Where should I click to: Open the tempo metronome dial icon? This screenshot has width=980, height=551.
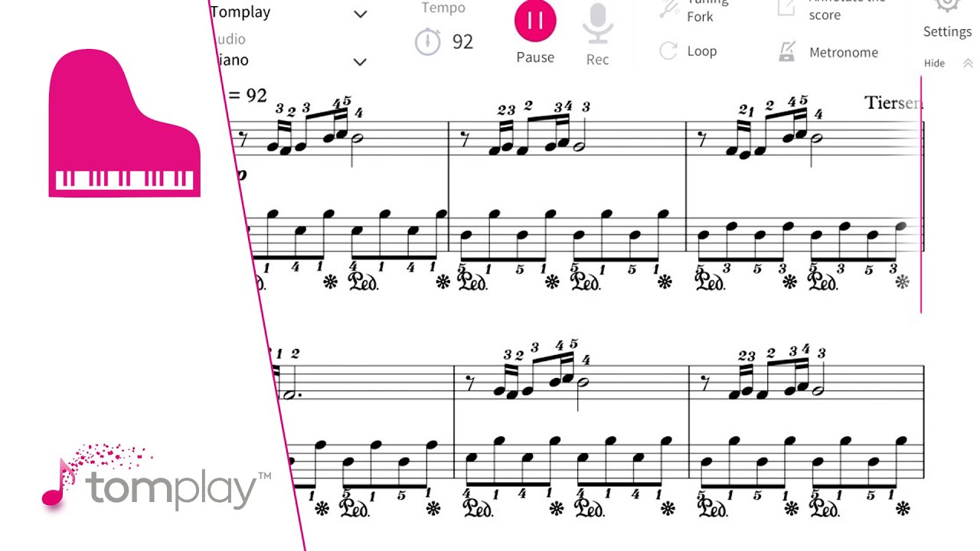coord(428,41)
